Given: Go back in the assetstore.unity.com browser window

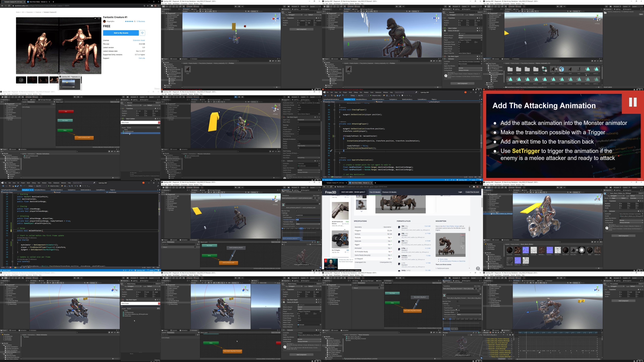Looking at the screenshot, I should pyautogui.click(x=2, y=5).
